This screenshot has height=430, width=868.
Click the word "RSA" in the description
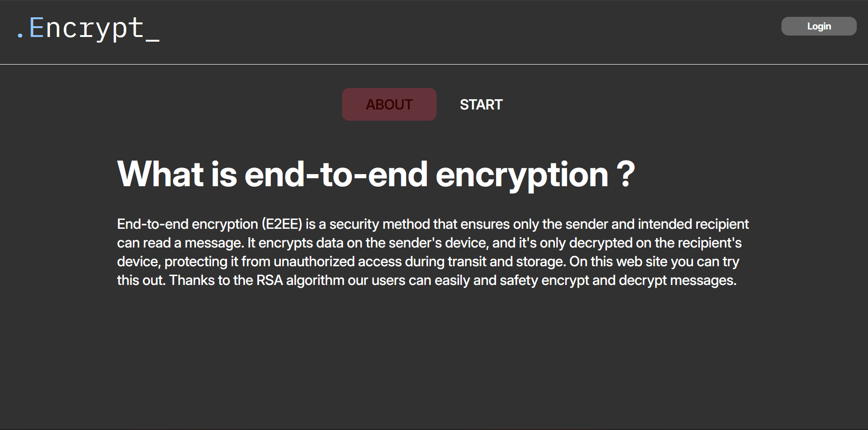[270, 280]
